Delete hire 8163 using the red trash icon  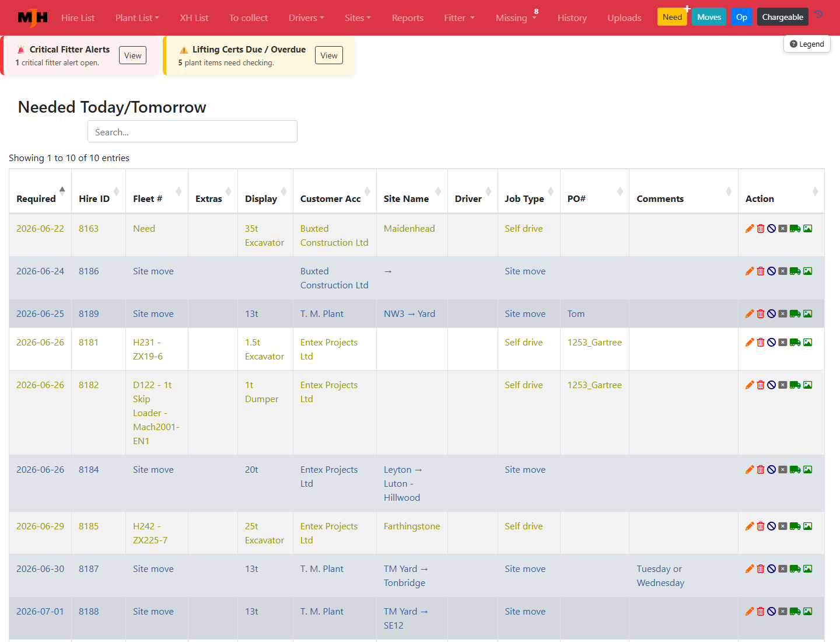pos(761,229)
